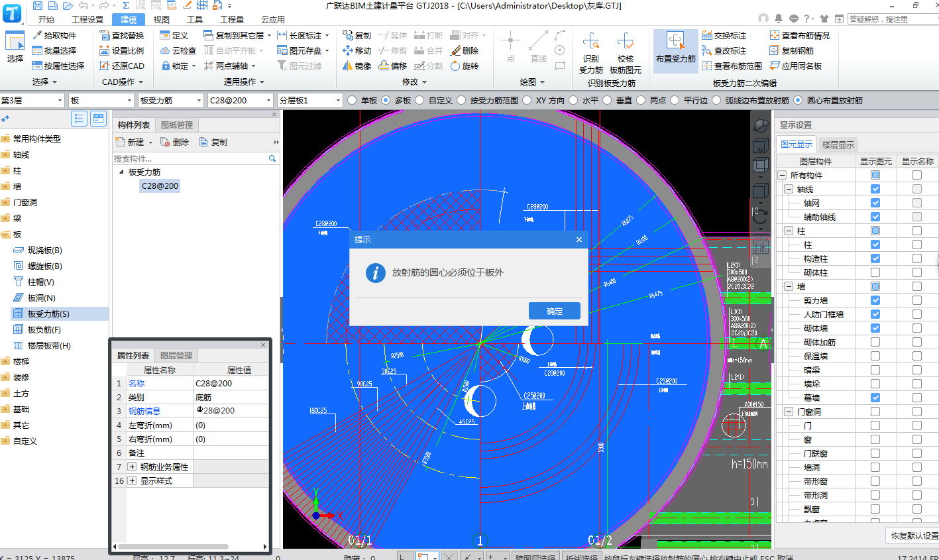939x560 pixels.
Task: Click the 旋转 rotate tool
Action: (465, 66)
